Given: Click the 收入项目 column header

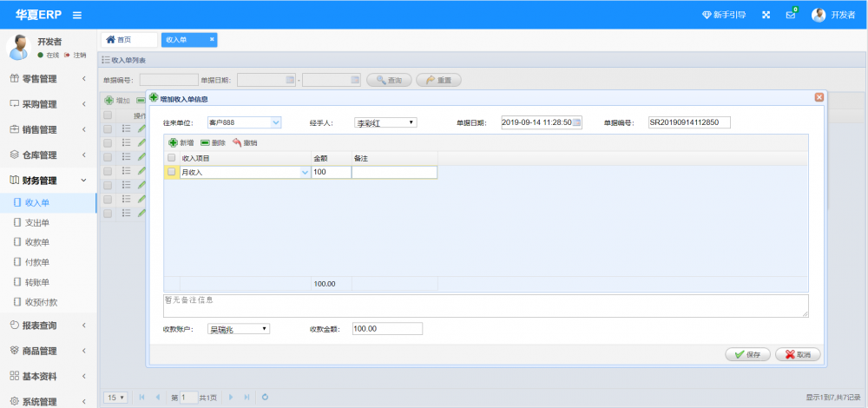Looking at the screenshot, I should 244,158.
